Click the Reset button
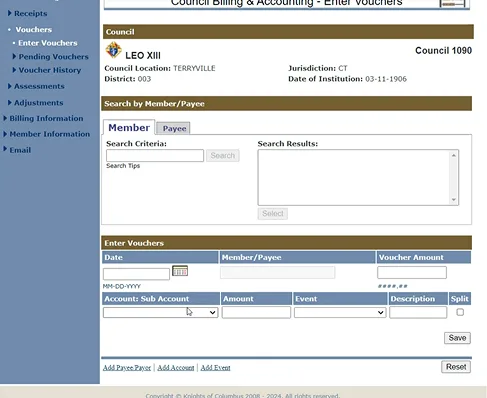Viewport: 487px width, 398px height. coord(456,367)
